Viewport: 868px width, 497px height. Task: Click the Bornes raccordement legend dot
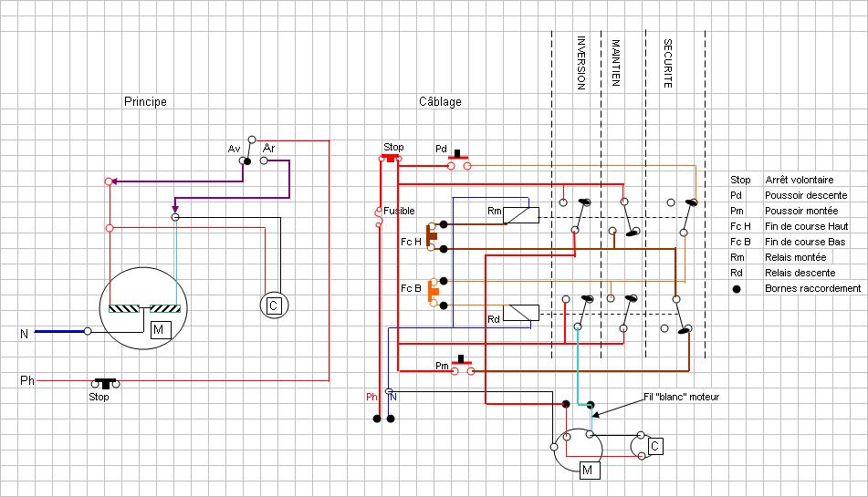737,289
